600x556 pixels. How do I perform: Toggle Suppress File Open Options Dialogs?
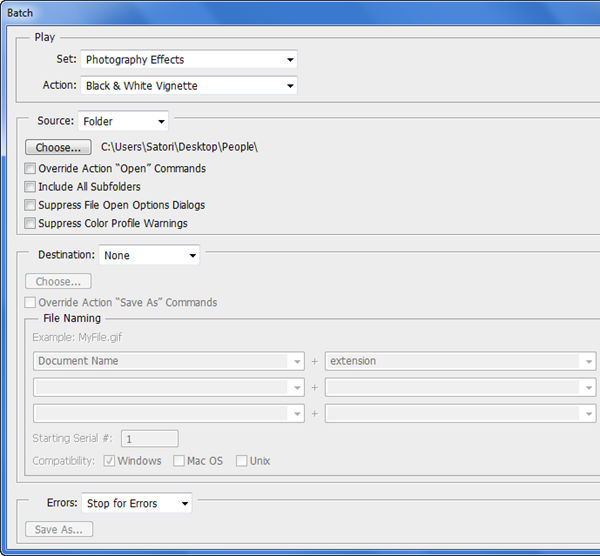(x=31, y=205)
